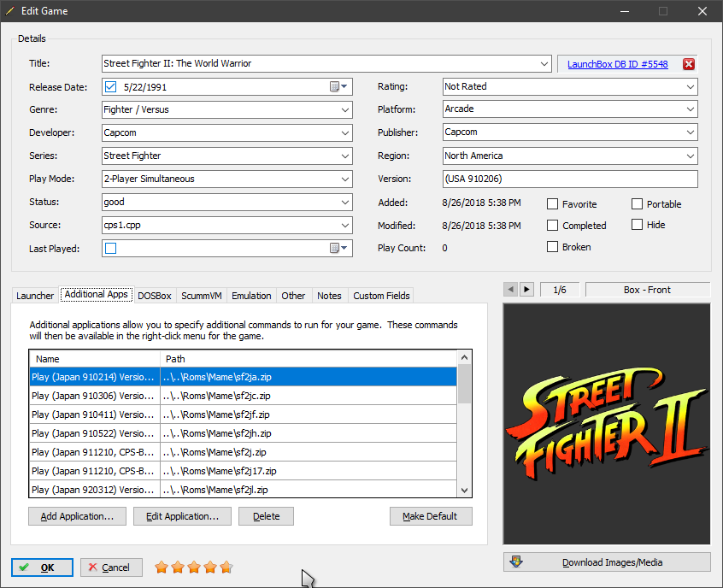Sort list by the Name column header
The image size is (723, 588).
tap(95, 359)
